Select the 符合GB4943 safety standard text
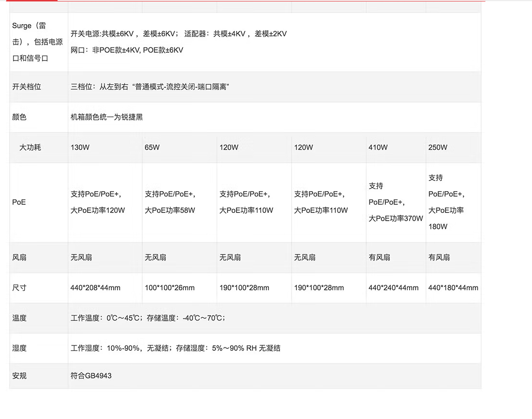The image size is (532, 419). 91,376
